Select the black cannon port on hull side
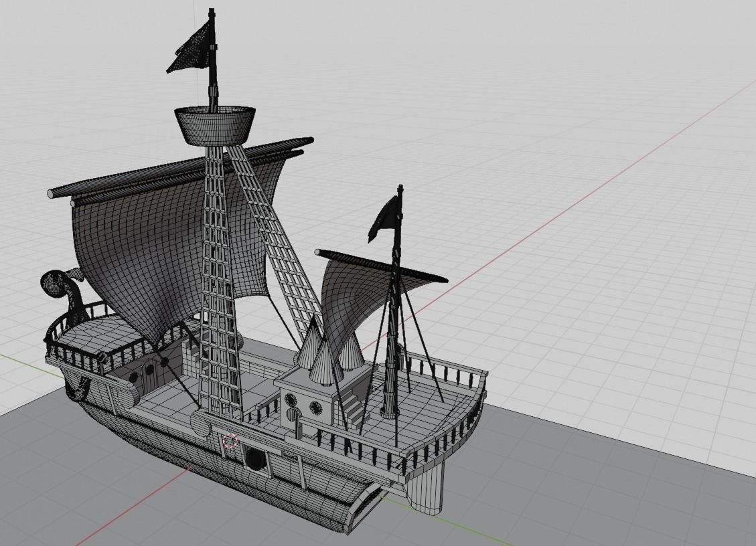Viewport: 756px width, 546px height. (x=256, y=458)
